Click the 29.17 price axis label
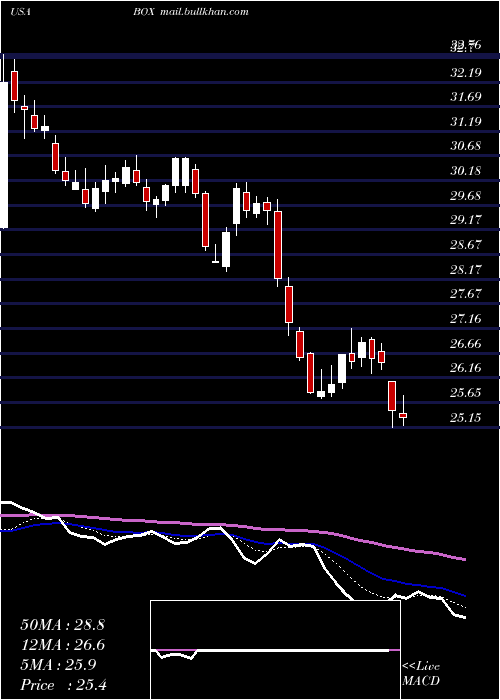Viewport: 500px width, 700px height. point(466,220)
